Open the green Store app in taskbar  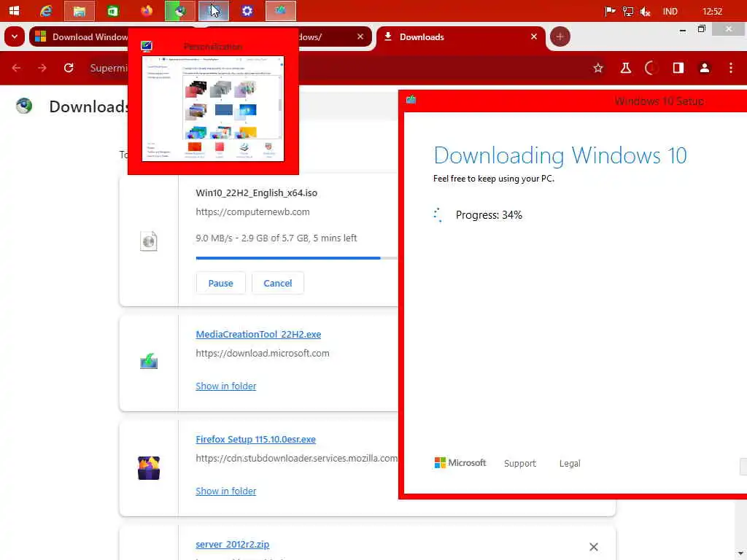coord(113,11)
